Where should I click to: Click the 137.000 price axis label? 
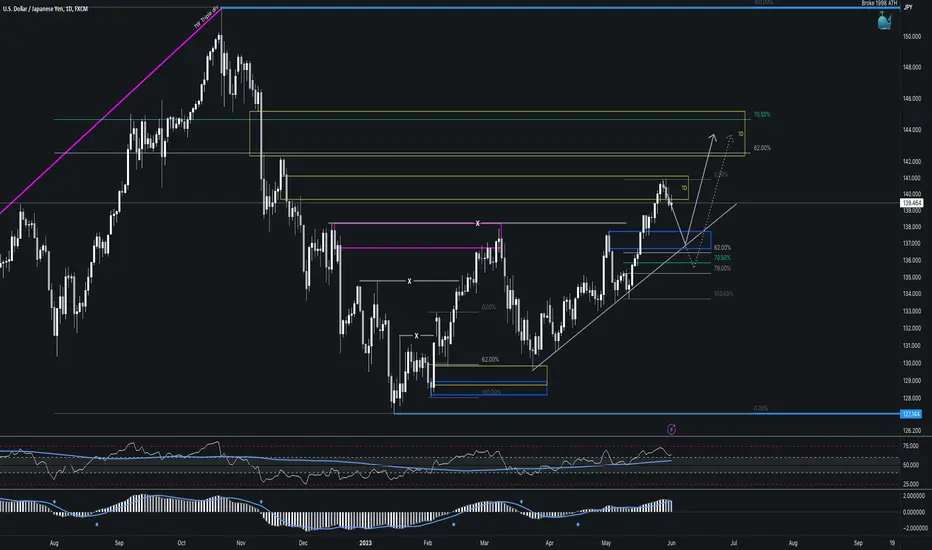coord(912,244)
